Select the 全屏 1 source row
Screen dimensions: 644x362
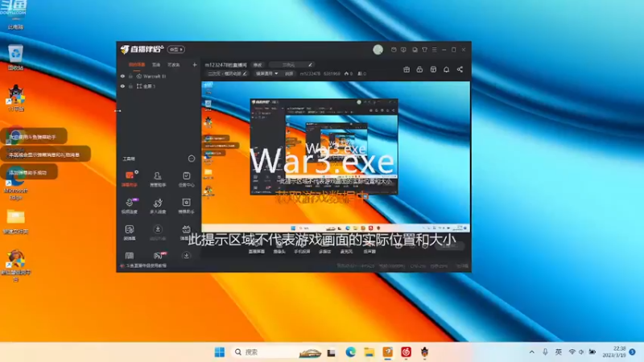click(159, 86)
